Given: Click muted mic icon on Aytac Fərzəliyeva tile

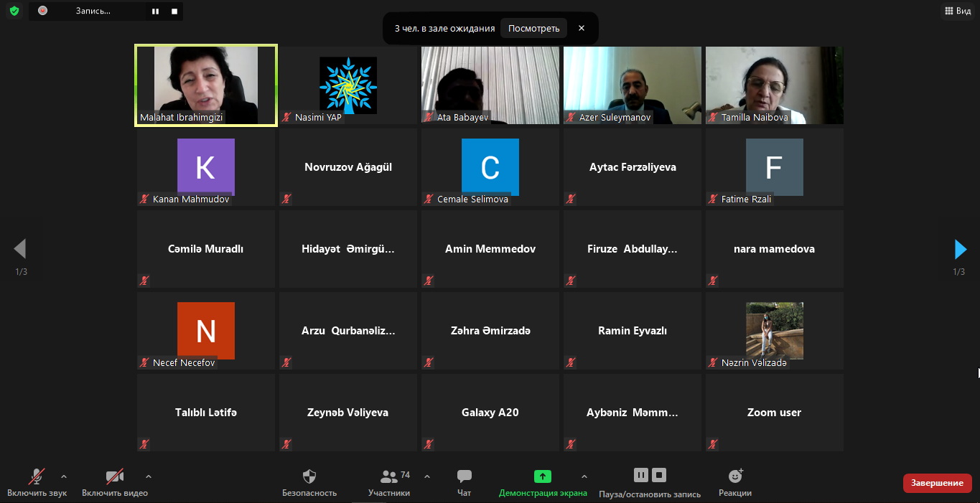Looking at the screenshot, I should tap(571, 199).
